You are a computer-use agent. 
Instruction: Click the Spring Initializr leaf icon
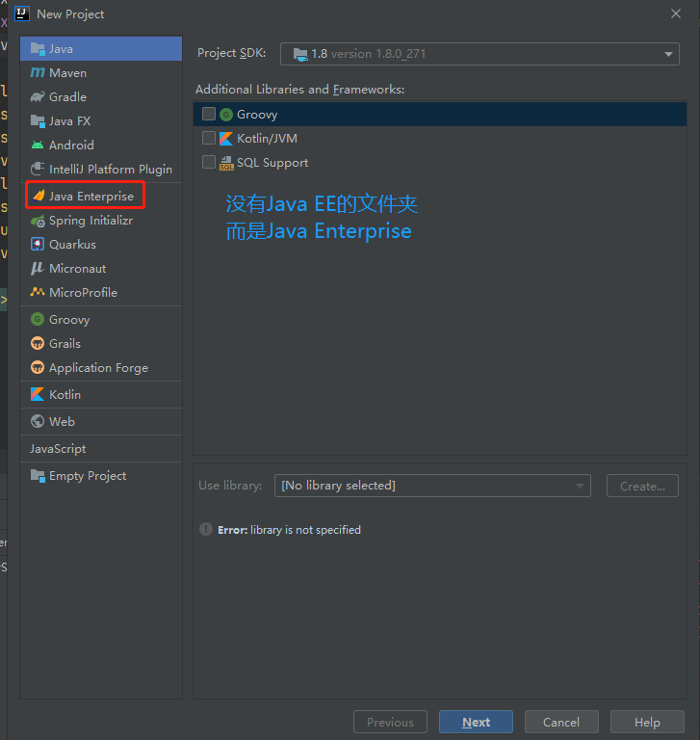click(38, 221)
